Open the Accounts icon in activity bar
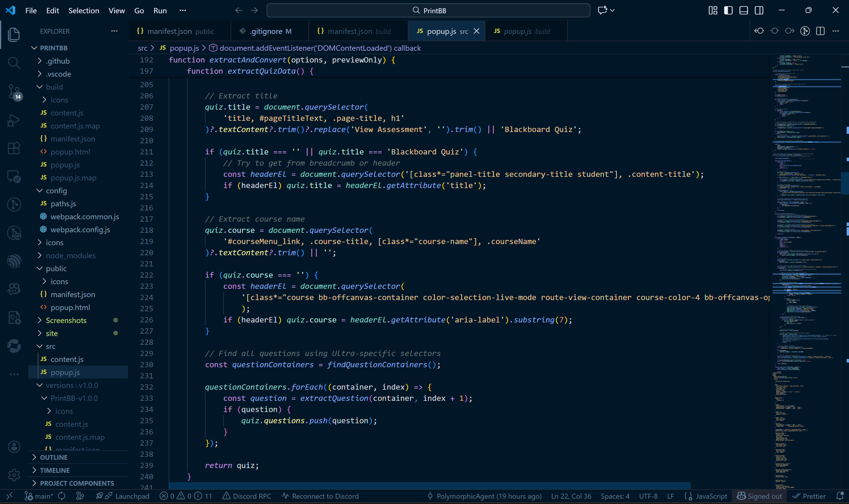The height and width of the screenshot is (504, 849). tap(14, 447)
